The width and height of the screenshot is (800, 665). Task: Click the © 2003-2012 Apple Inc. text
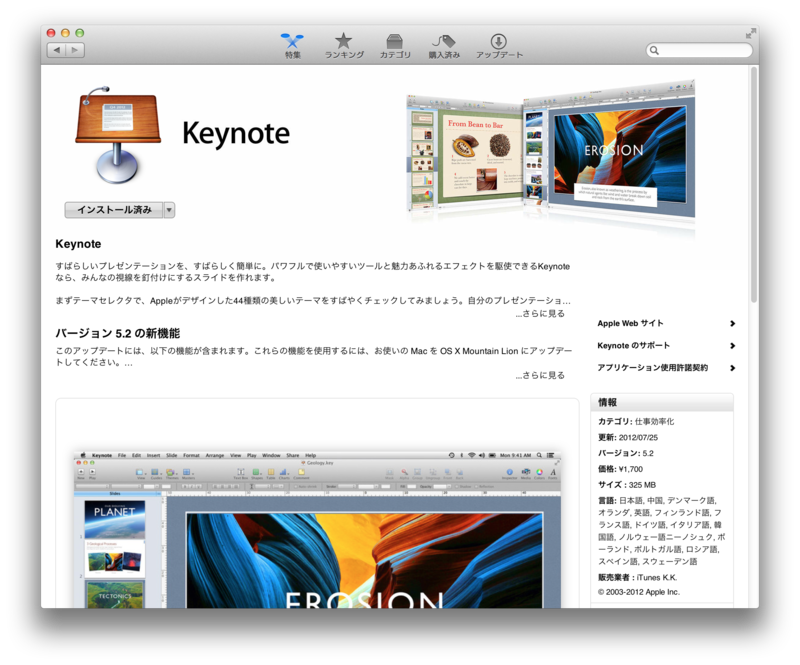click(639, 592)
